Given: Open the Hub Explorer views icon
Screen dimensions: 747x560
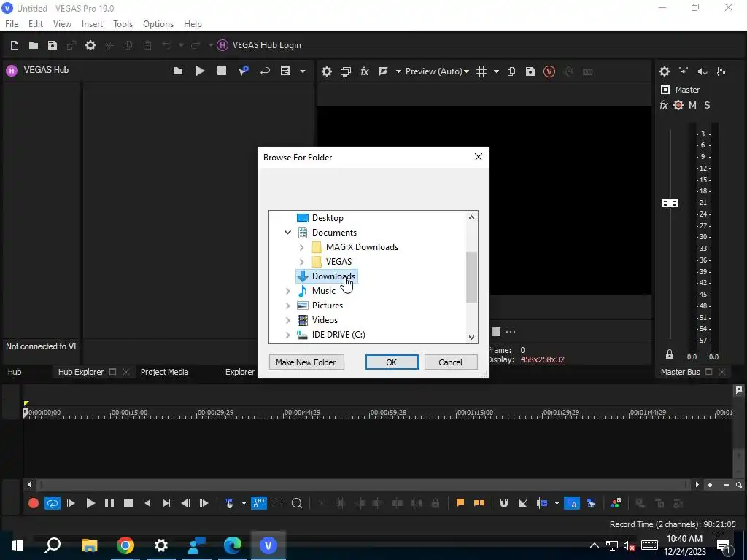Looking at the screenshot, I should (x=285, y=71).
